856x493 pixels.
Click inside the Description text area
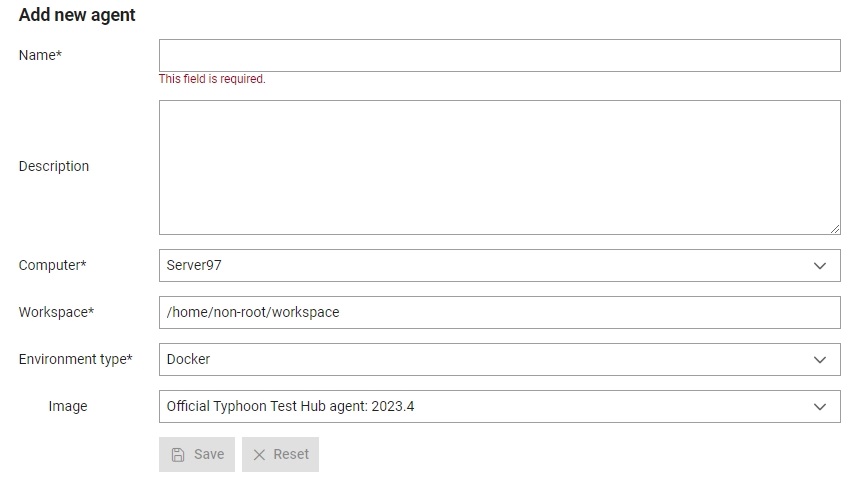point(500,167)
